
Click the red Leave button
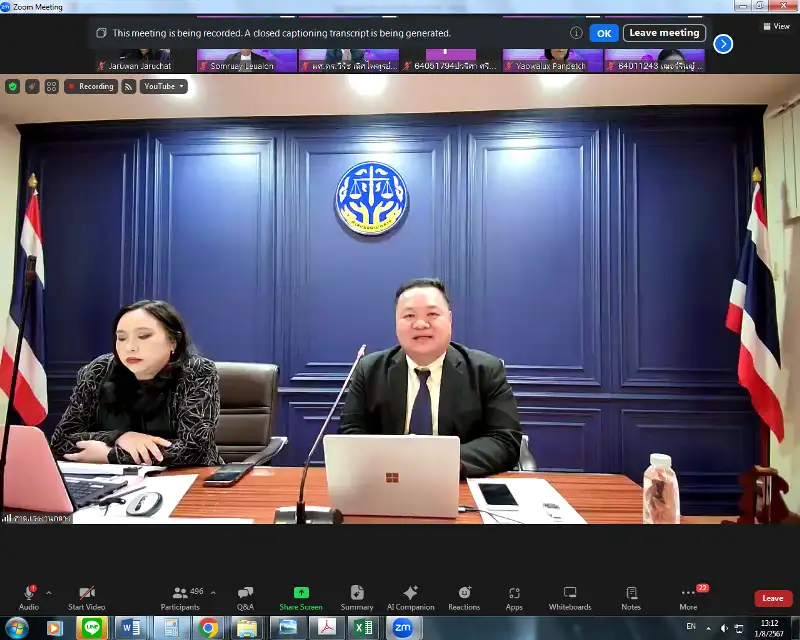coord(773,598)
